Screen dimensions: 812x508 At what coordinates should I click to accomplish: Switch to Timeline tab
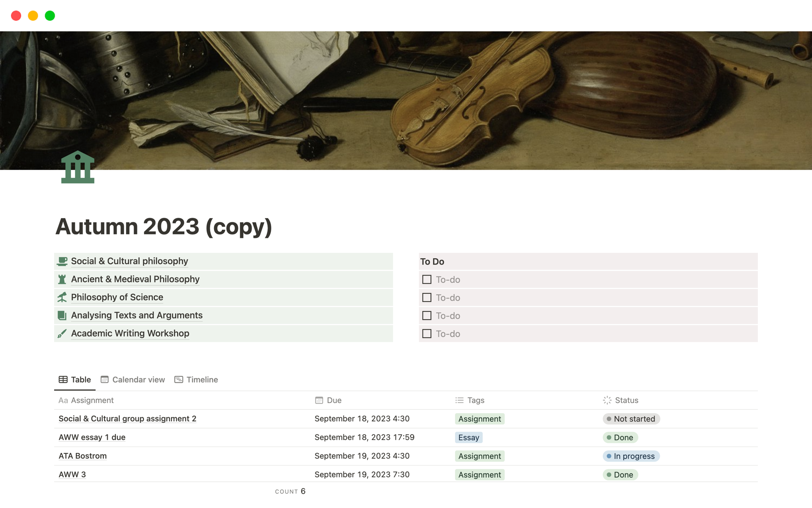[202, 378]
